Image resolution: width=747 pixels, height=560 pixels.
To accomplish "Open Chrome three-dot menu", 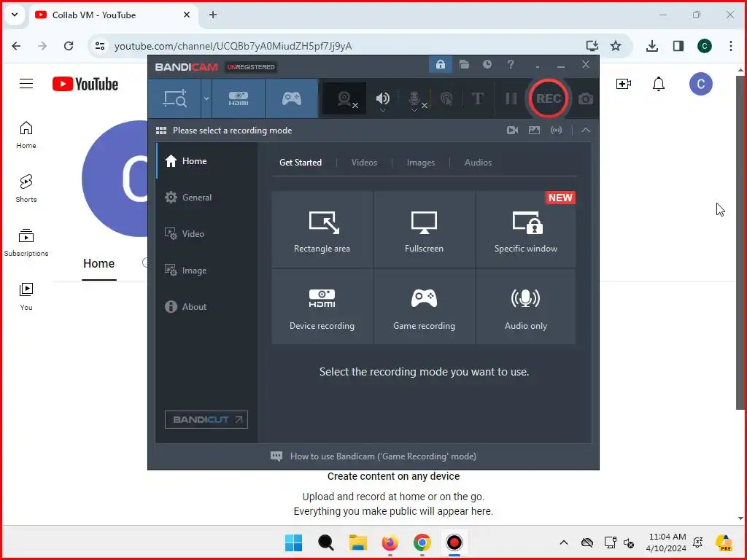I will 731,46.
